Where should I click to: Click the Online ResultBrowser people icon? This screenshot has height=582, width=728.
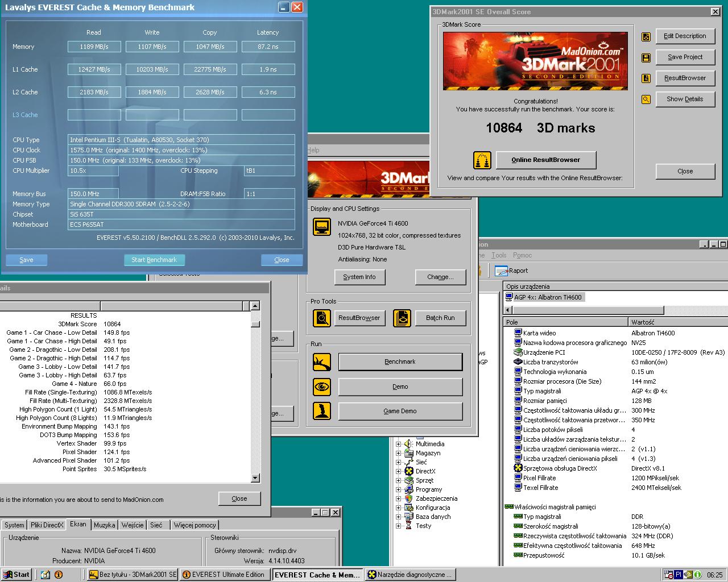482,160
